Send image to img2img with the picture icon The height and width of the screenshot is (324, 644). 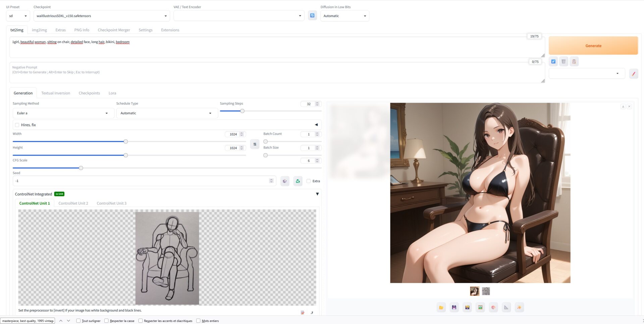480,307
